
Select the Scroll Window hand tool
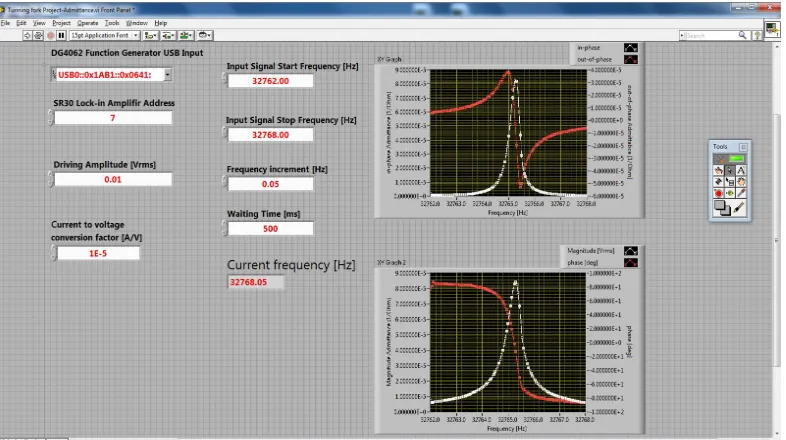click(x=741, y=181)
